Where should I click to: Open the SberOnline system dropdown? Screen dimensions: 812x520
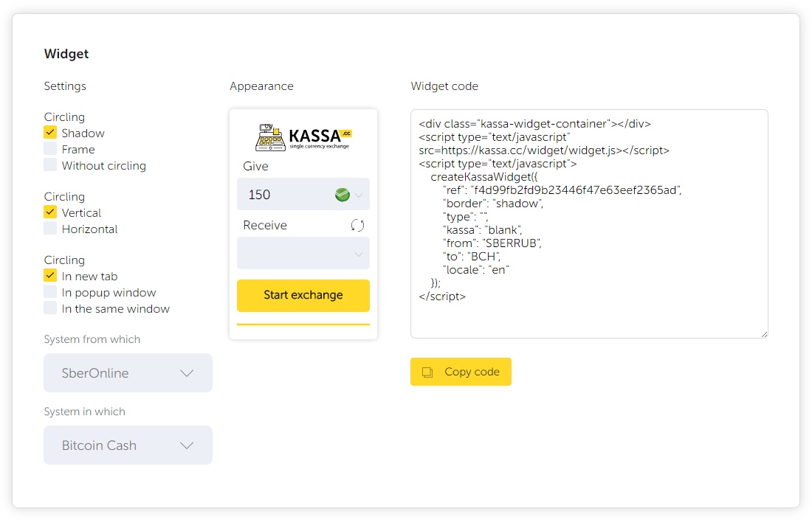pos(128,373)
